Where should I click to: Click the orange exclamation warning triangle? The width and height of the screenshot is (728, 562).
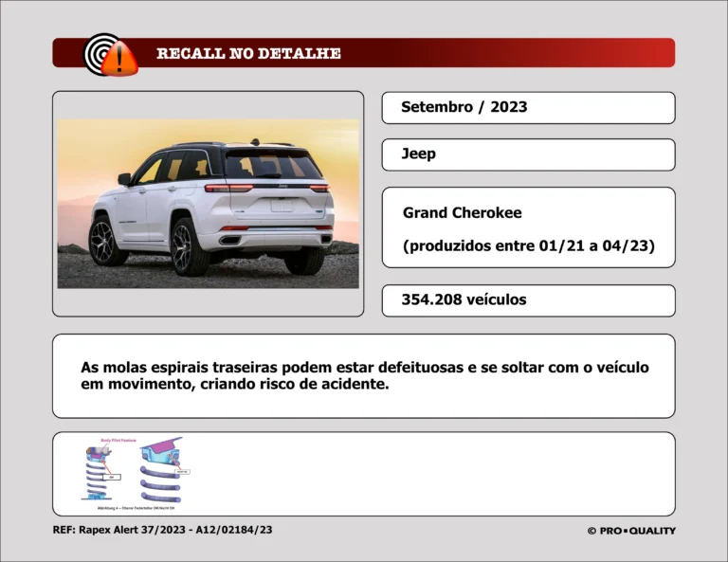[x=120, y=61]
